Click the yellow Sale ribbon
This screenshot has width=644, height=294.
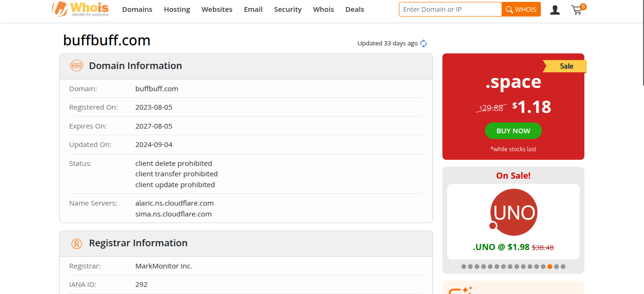565,66
